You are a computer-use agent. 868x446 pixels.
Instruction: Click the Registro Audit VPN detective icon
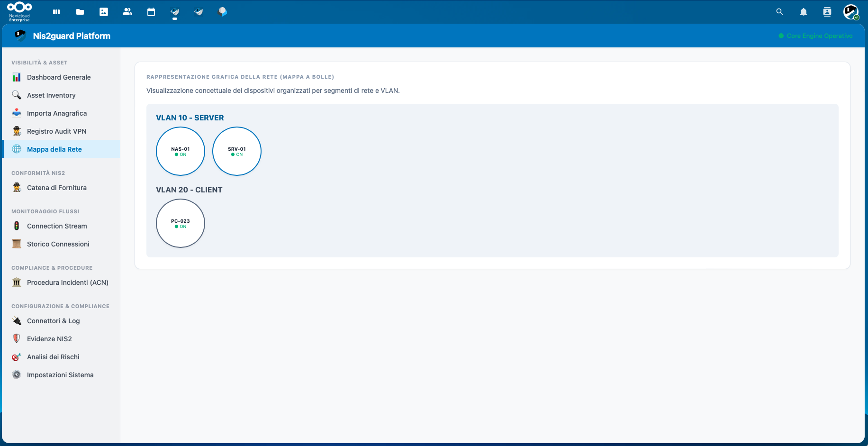pos(17,131)
